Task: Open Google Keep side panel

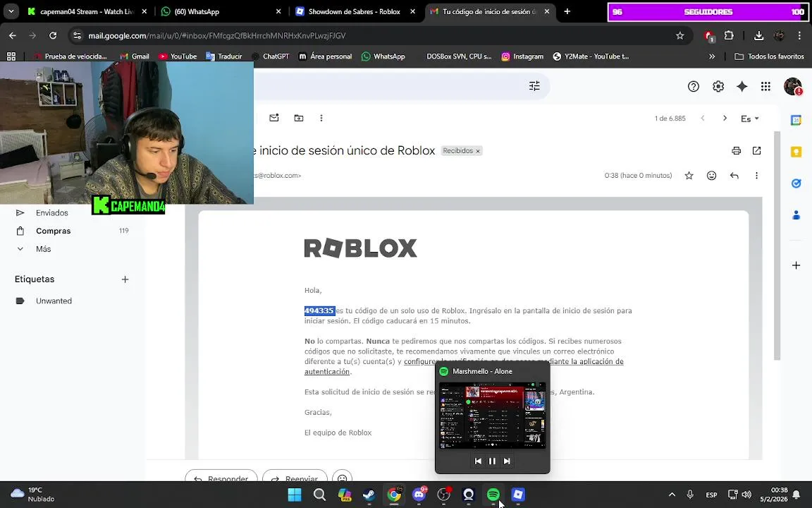Action: coord(796,152)
